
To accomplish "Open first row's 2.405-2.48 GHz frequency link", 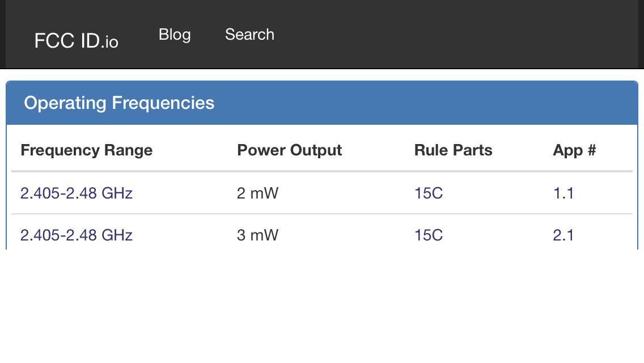I will coord(77,193).
